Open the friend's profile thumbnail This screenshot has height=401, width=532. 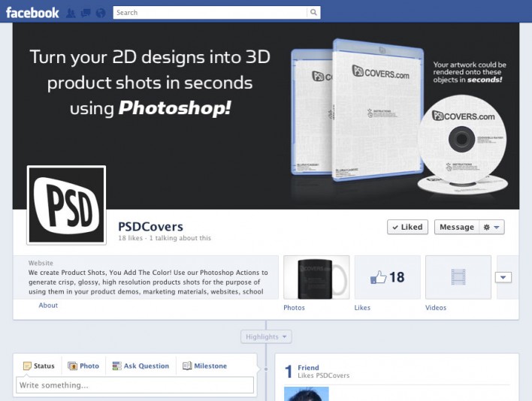click(x=307, y=394)
